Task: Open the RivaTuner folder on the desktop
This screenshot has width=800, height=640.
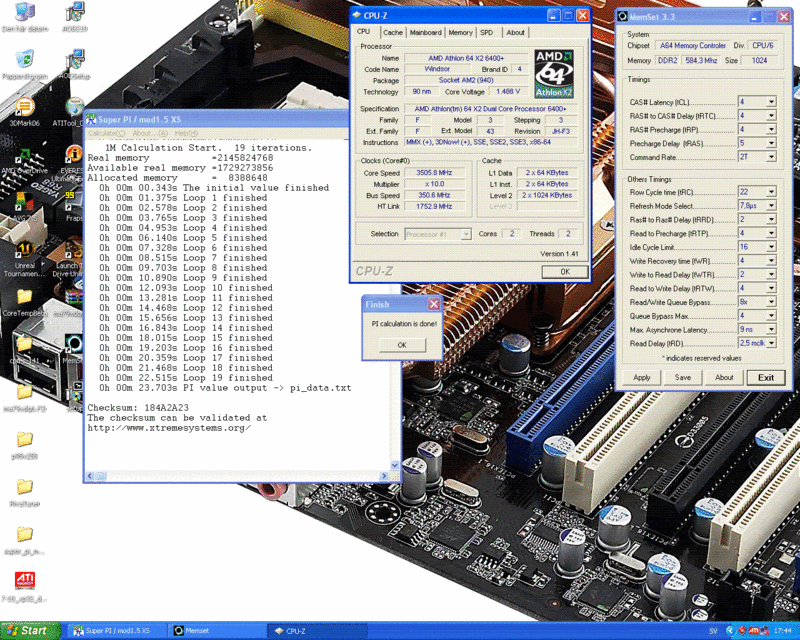Action: tap(24, 487)
